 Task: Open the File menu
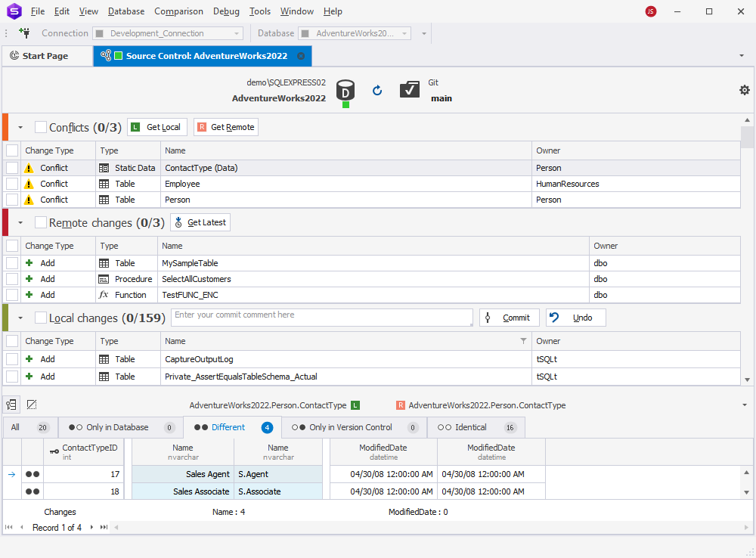(38, 11)
